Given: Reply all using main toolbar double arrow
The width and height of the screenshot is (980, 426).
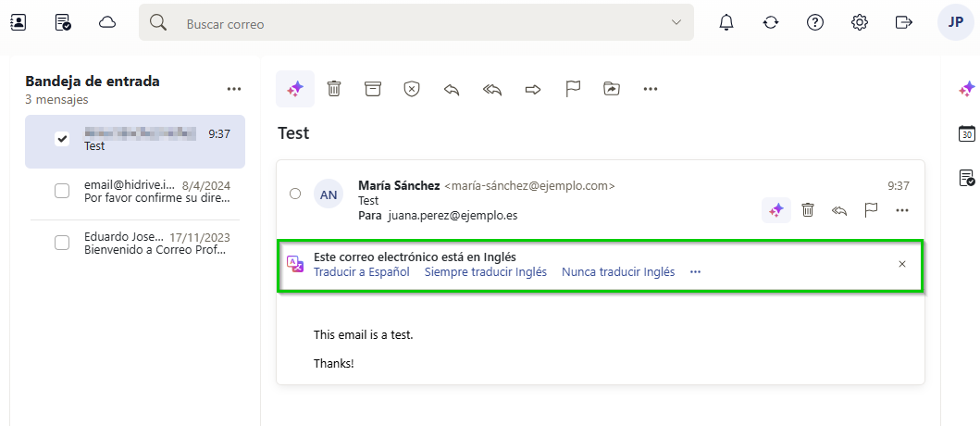Looking at the screenshot, I should click(x=492, y=90).
